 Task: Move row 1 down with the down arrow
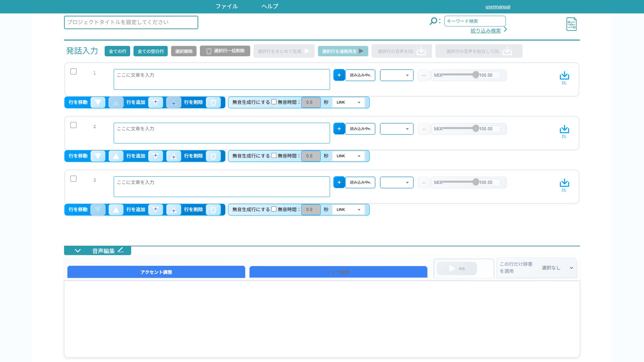pyautogui.click(x=98, y=103)
